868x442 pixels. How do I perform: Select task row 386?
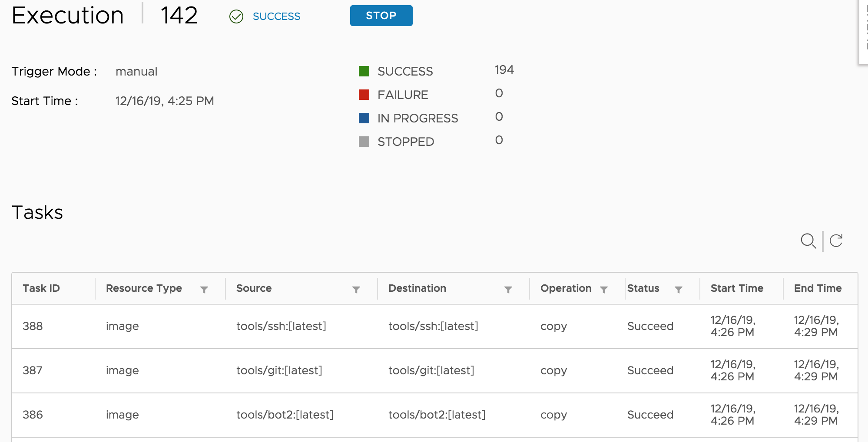[x=33, y=415]
